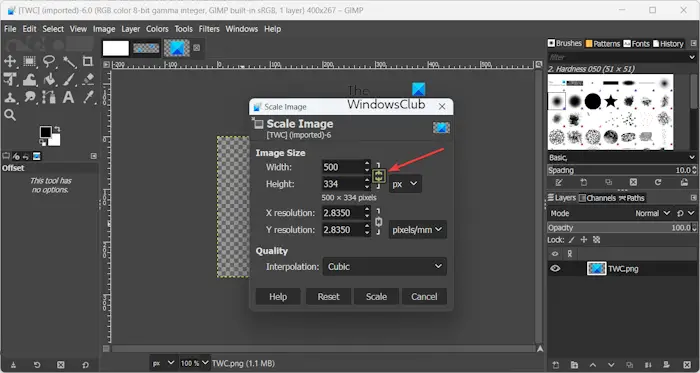Open the px size unit dropdown
The width and height of the screenshot is (700, 373).
(405, 184)
